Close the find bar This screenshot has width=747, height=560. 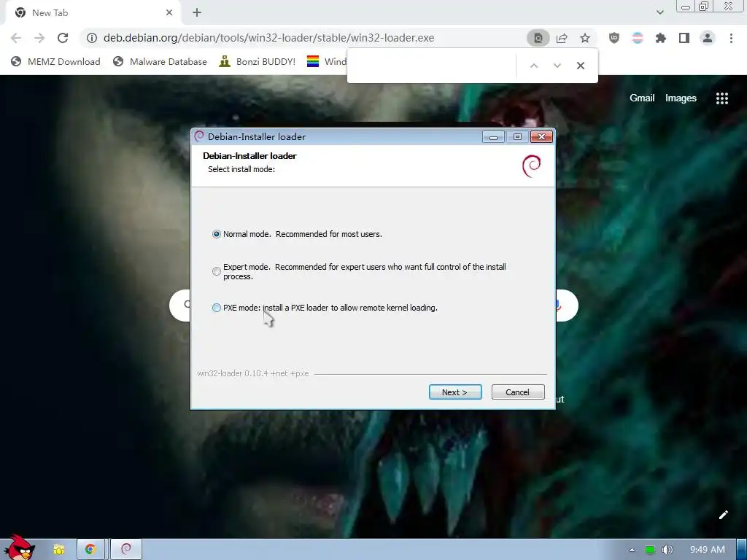pos(580,66)
